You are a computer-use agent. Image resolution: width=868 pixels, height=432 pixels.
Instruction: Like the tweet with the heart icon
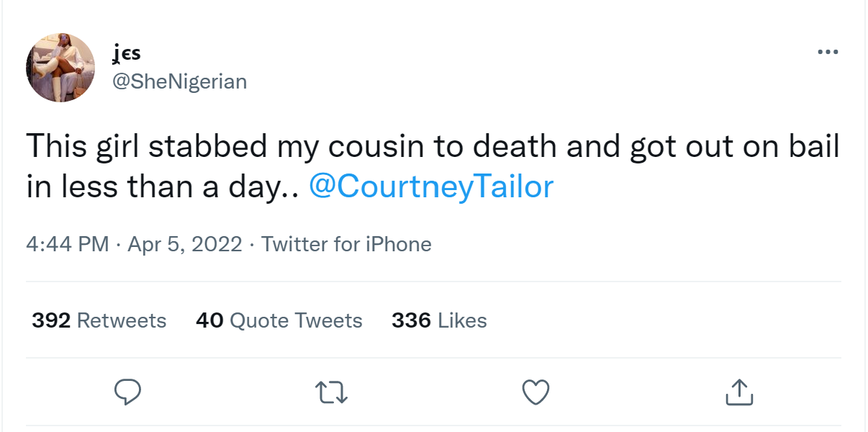click(535, 392)
